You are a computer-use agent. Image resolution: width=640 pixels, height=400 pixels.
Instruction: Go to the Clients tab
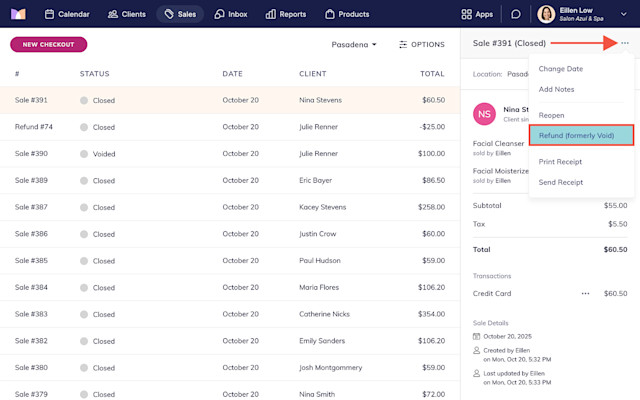pyautogui.click(x=127, y=14)
